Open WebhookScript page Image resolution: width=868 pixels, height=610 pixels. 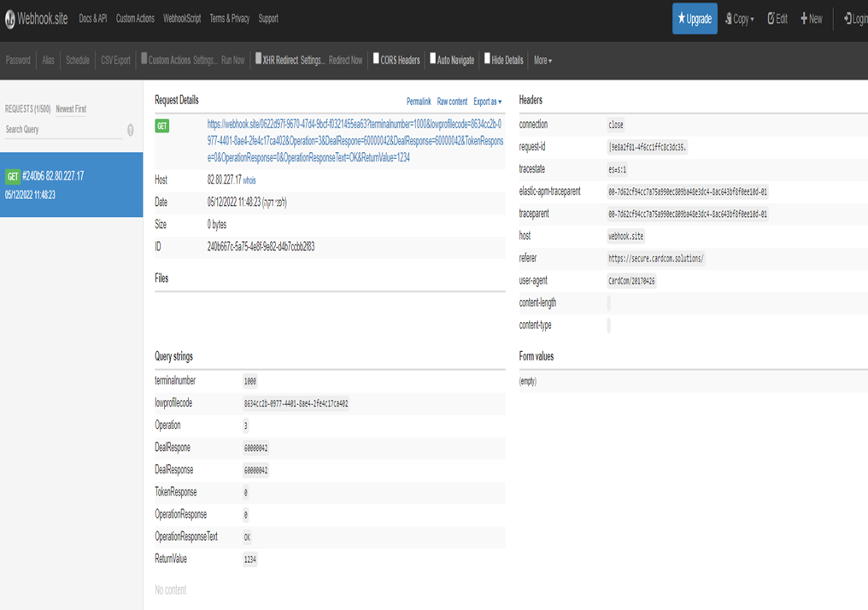(x=182, y=19)
